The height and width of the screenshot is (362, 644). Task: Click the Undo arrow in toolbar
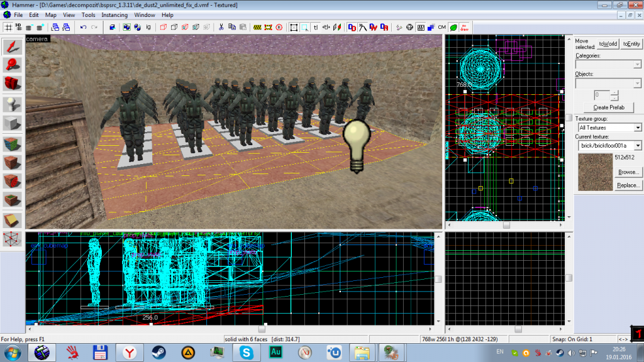pyautogui.click(x=83, y=27)
